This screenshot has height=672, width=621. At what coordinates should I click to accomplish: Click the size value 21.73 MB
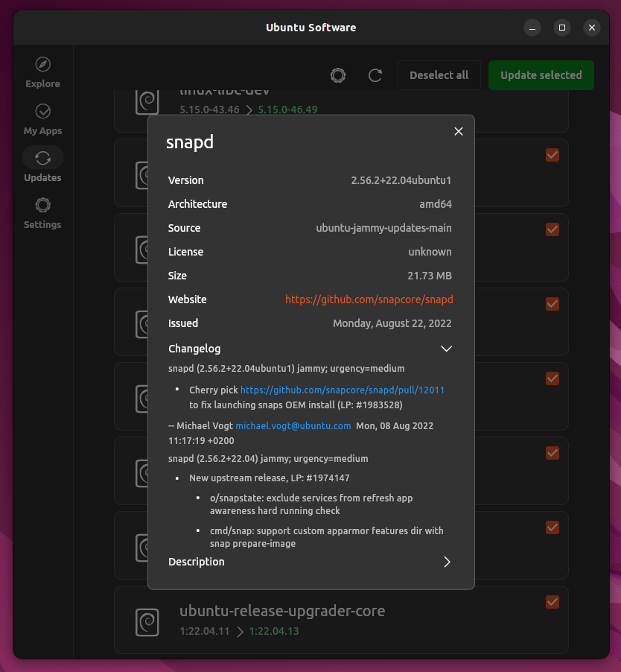[430, 276]
